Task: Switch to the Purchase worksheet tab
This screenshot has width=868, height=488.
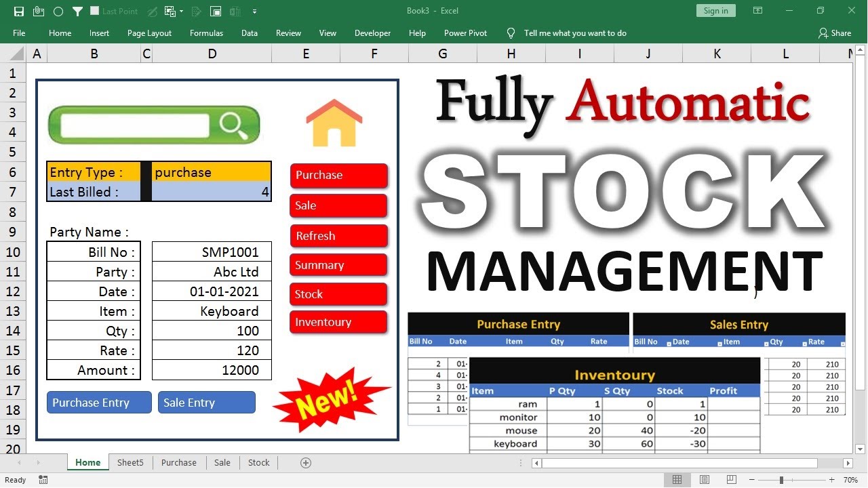Action: (179, 463)
